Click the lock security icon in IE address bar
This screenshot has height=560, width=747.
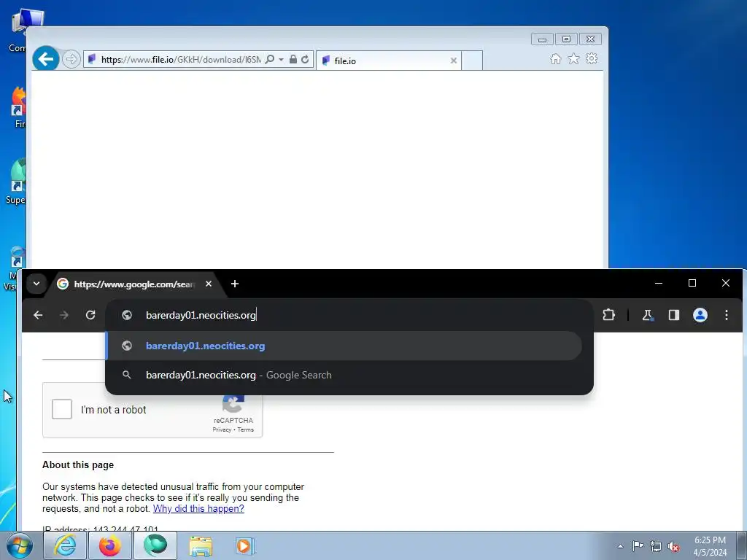click(x=293, y=60)
